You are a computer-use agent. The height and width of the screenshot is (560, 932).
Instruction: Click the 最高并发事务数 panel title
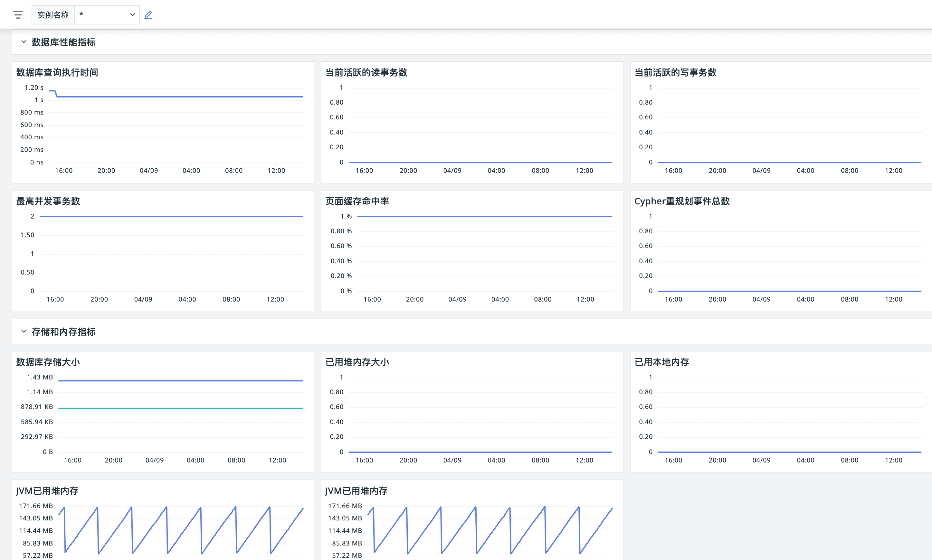click(48, 201)
